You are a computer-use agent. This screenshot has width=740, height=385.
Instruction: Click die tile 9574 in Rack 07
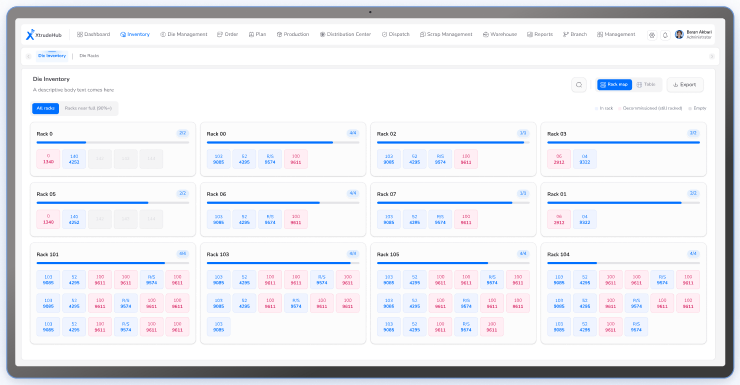(x=440, y=219)
